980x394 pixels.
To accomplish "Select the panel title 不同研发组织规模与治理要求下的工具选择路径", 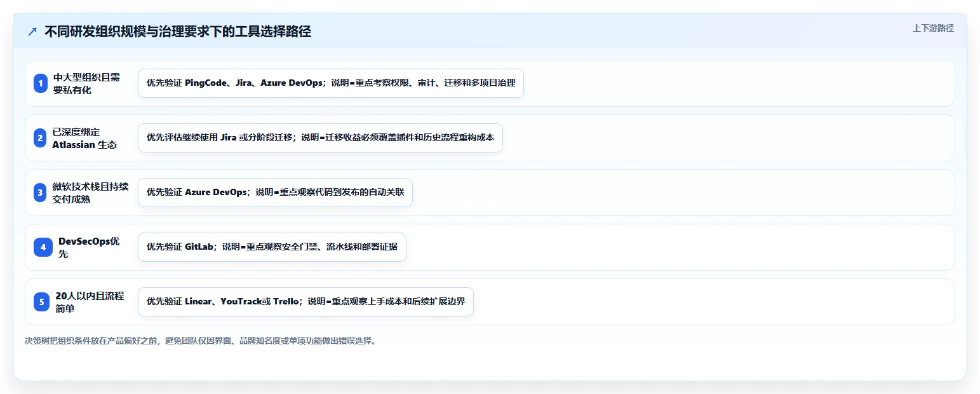I will 178,32.
